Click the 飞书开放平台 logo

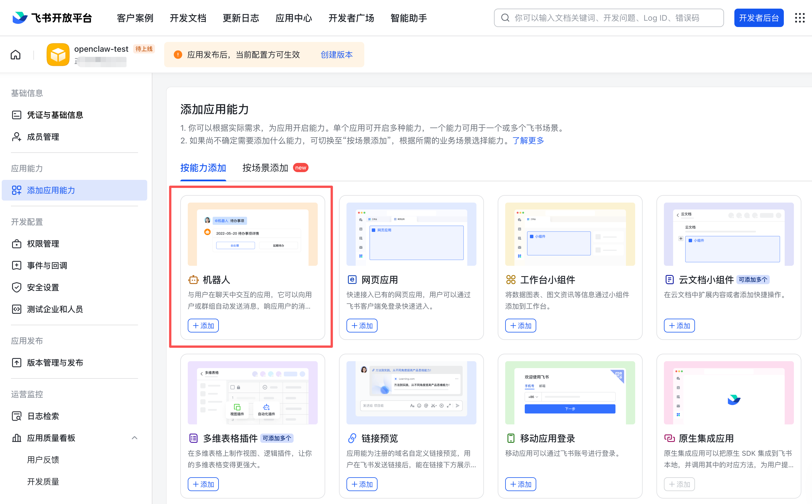(52, 18)
